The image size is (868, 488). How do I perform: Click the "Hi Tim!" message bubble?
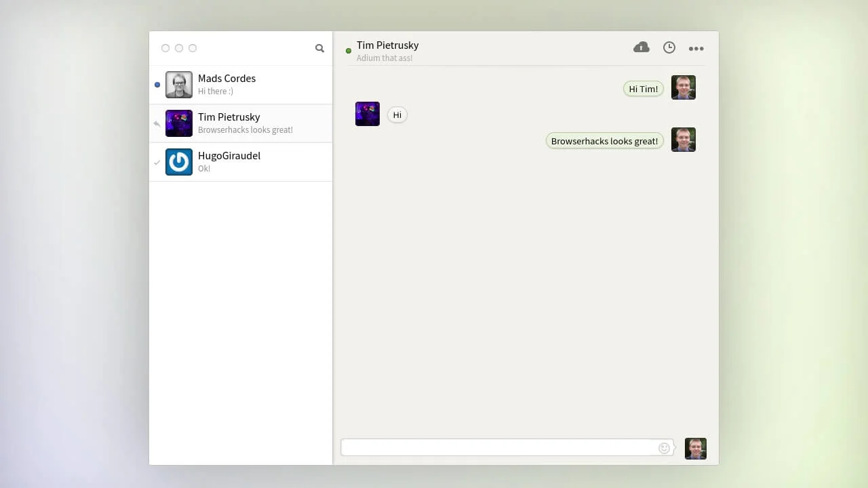[x=643, y=89]
